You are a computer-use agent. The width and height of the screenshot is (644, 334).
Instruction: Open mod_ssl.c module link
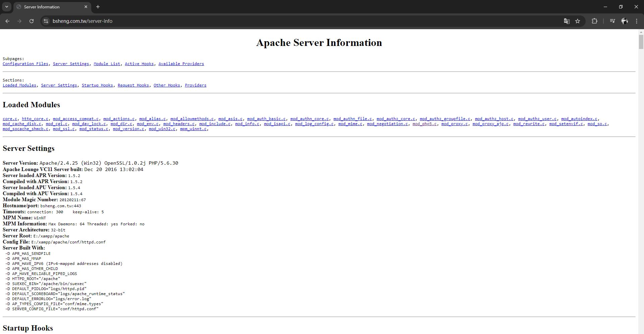(64, 129)
